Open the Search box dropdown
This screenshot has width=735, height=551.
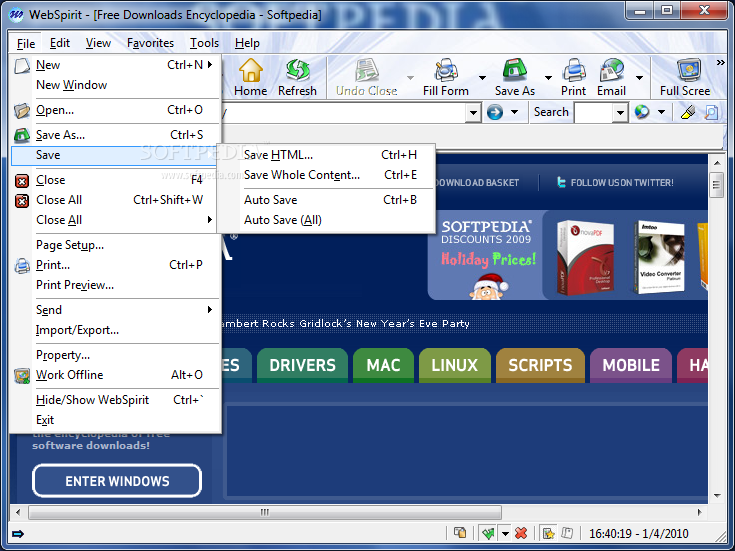coord(620,113)
